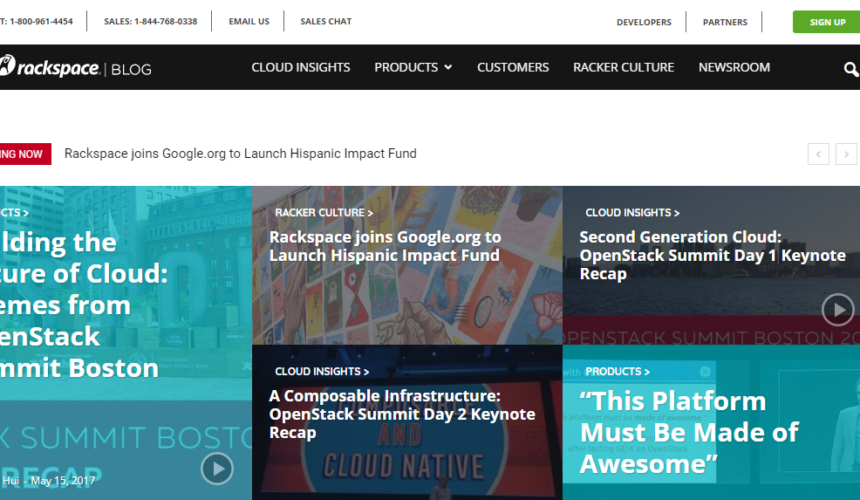860x500 pixels.
Task: Click the Email Us link
Action: pos(249,21)
